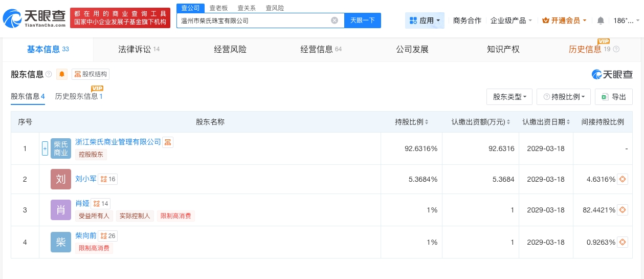This screenshot has width=644, height=279.
Task: Open equity structure chart for 浙江柴氏商业管理有限公司
Action: (168, 142)
